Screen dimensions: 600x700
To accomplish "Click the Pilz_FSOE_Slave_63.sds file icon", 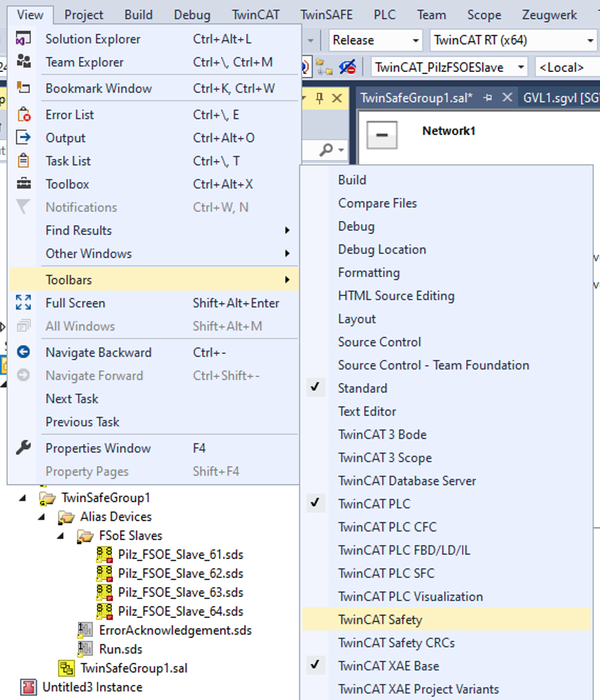I will [104, 592].
